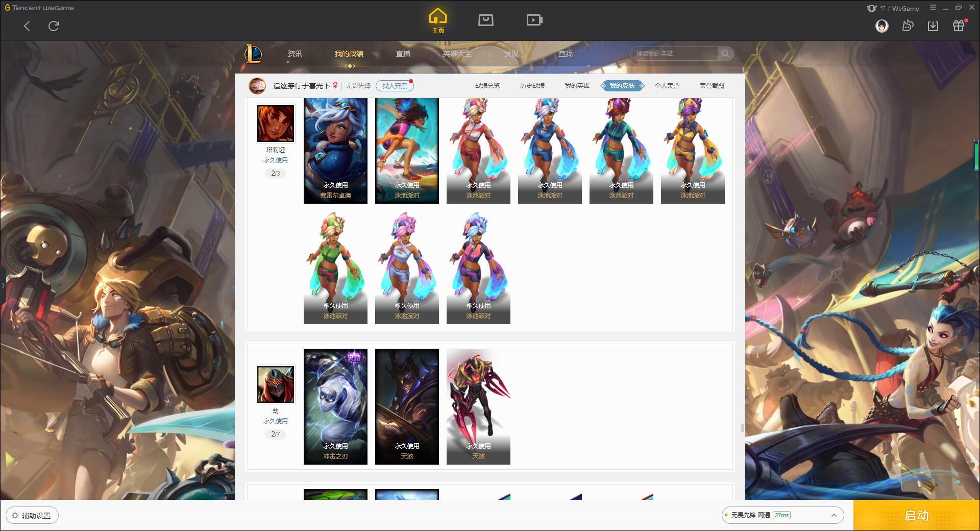The height and width of the screenshot is (531, 980).
Task: Select the yellow-outfit 泳池派对 chroma with purple hair
Action: pyautogui.click(x=693, y=151)
